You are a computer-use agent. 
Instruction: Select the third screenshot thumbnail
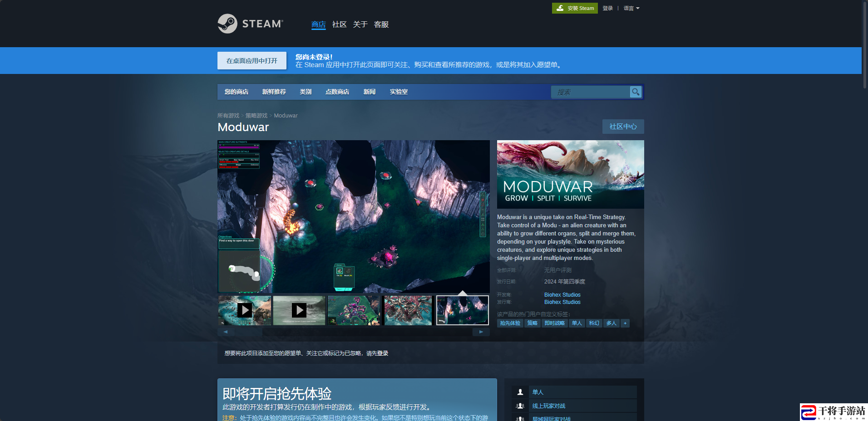[x=354, y=310]
